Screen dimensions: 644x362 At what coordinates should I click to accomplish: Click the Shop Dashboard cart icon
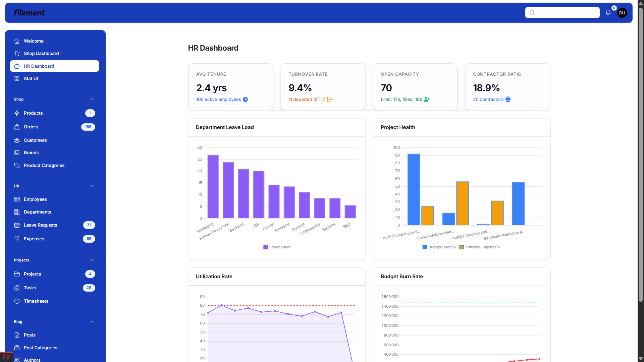(x=17, y=53)
